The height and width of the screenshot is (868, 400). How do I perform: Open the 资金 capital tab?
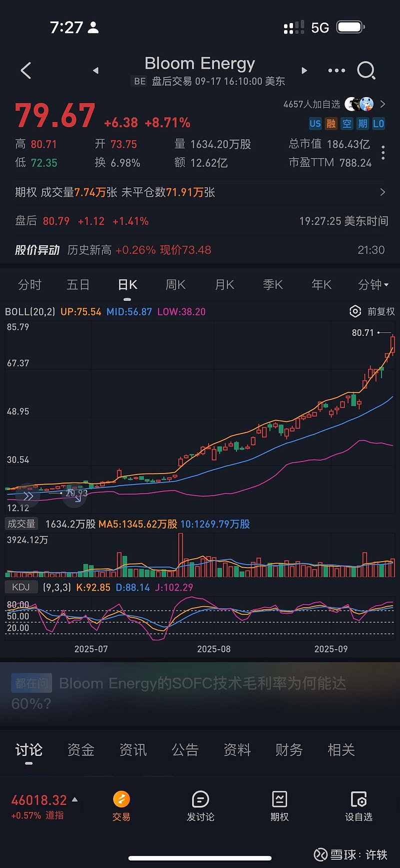click(81, 750)
